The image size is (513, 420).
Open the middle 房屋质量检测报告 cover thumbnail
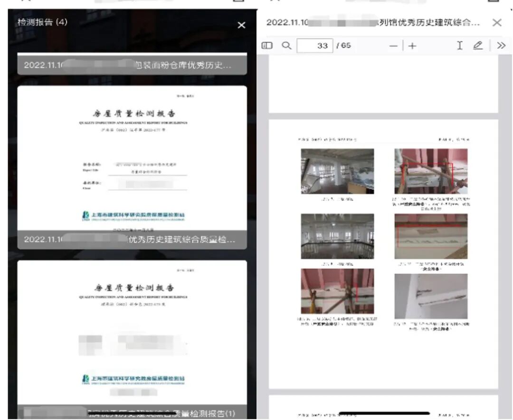(132, 159)
